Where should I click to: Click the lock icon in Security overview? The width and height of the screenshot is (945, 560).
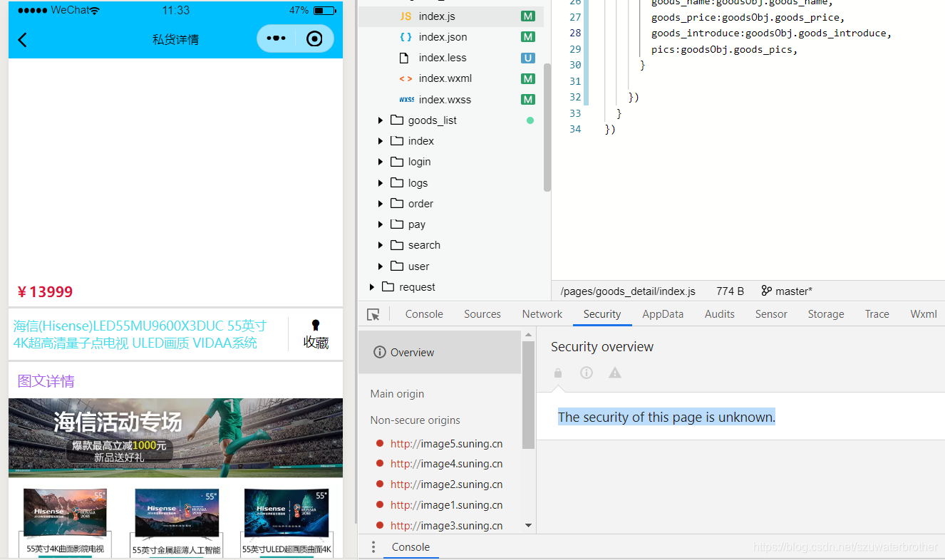(558, 373)
